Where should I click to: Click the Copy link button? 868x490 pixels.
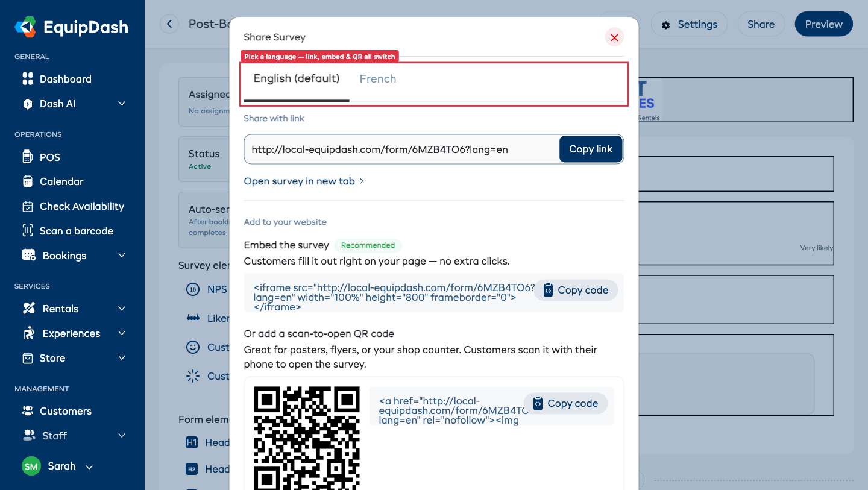click(x=591, y=149)
